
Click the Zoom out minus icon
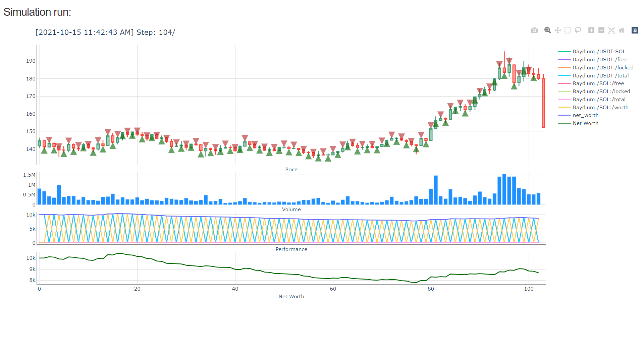[601, 31]
